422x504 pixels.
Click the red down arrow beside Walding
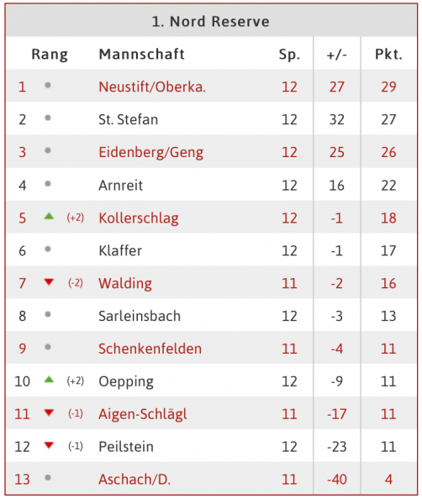[x=49, y=282]
